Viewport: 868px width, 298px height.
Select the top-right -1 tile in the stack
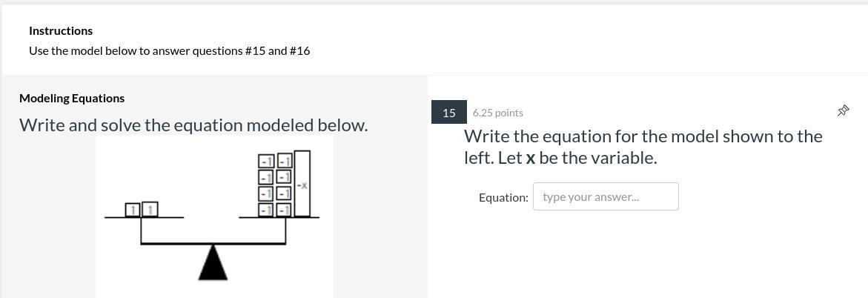tap(285, 161)
